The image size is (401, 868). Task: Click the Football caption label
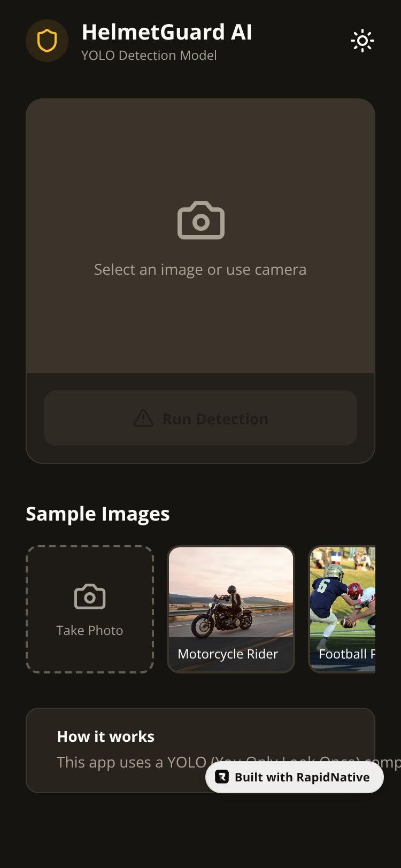click(x=346, y=654)
